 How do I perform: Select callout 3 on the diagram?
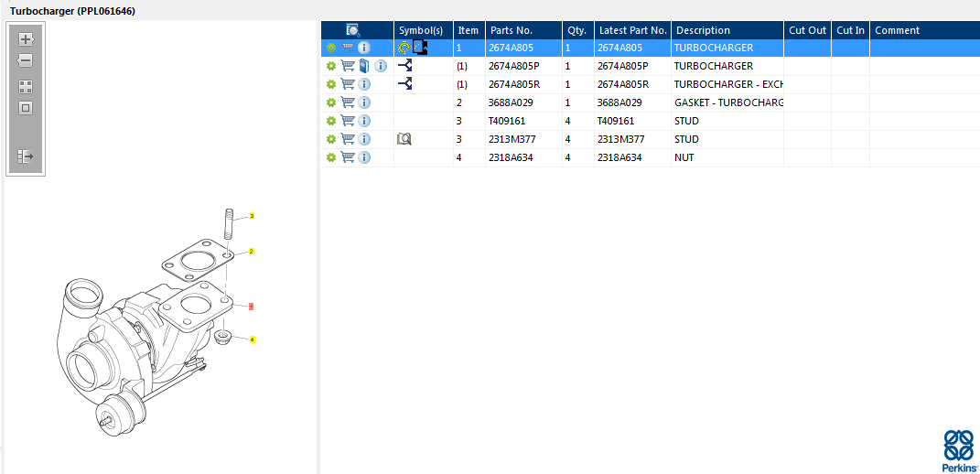(x=252, y=216)
